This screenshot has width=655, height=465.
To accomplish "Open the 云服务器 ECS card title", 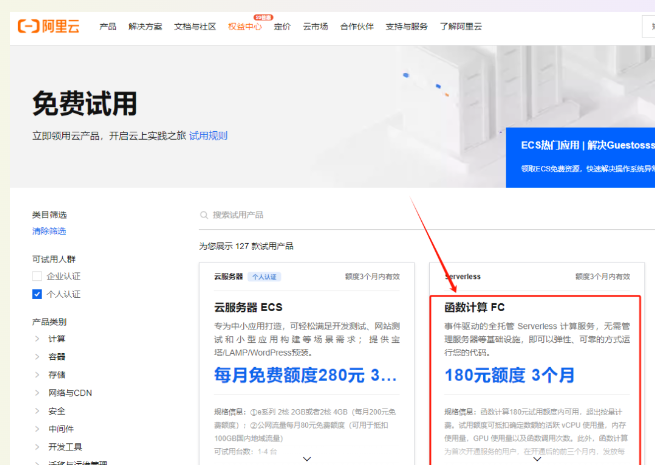I will [x=248, y=307].
